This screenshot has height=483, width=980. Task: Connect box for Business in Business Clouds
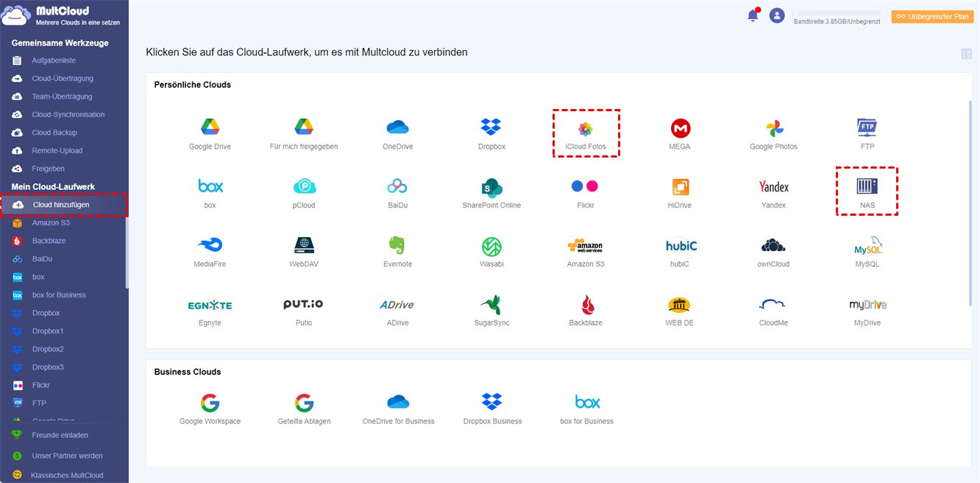click(586, 409)
